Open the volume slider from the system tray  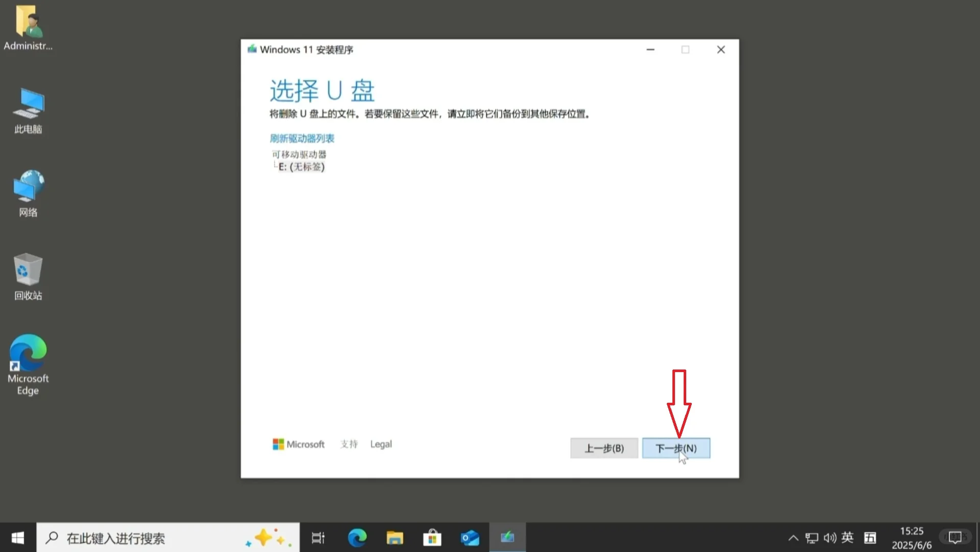pyautogui.click(x=829, y=537)
